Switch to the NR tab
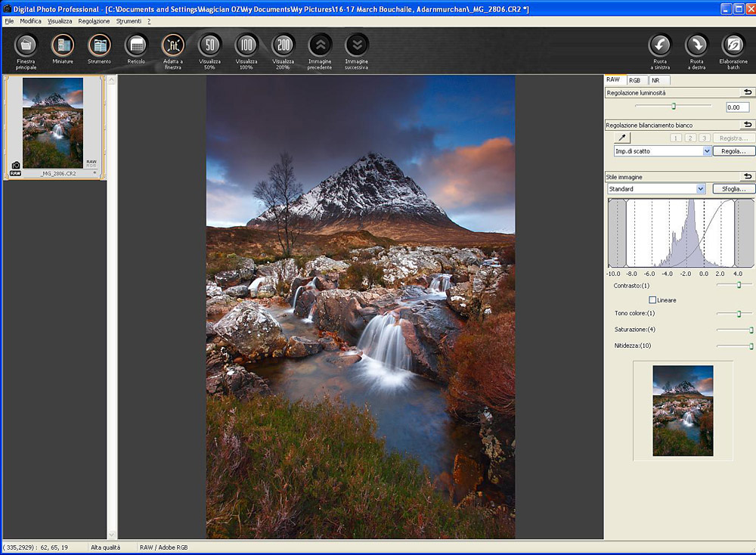 coord(655,80)
